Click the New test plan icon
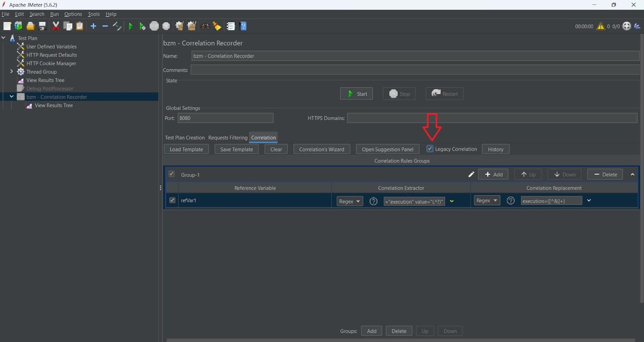 [x=7, y=26]
